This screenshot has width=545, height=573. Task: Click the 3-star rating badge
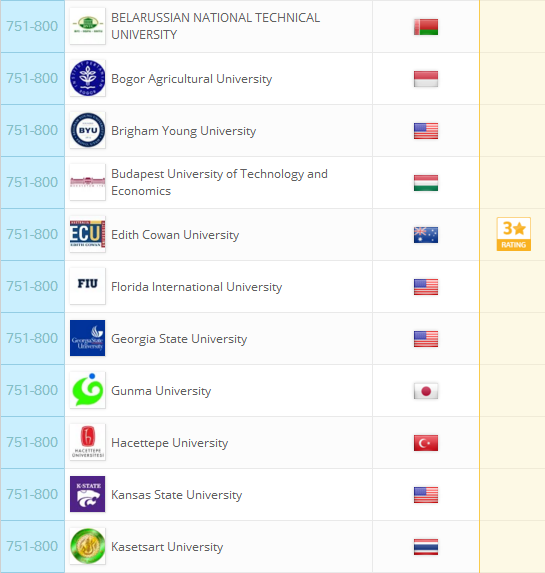[x=514, y=234]
